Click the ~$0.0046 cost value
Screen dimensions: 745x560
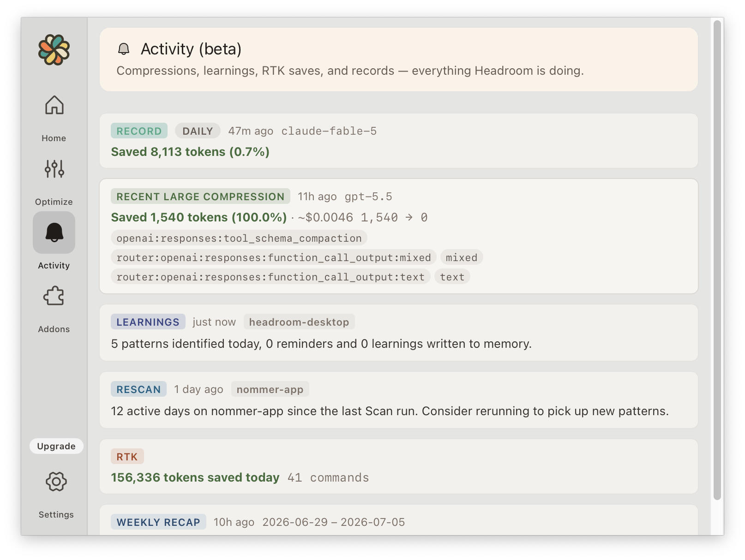[325, 217]
